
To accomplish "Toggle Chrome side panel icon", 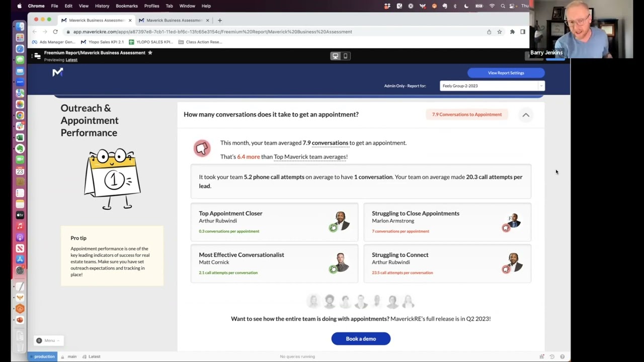I will [523, 32].
